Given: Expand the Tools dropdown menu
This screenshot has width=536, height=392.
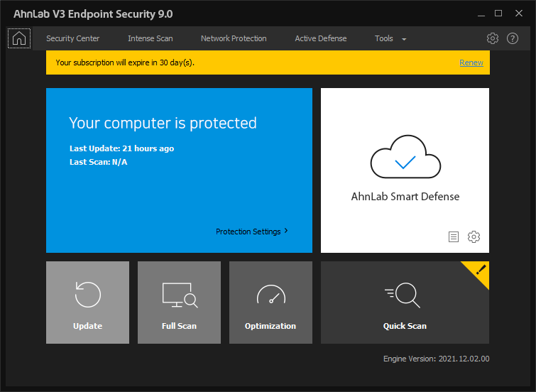Looking at the screenshot, I should (x=390, y=38).
